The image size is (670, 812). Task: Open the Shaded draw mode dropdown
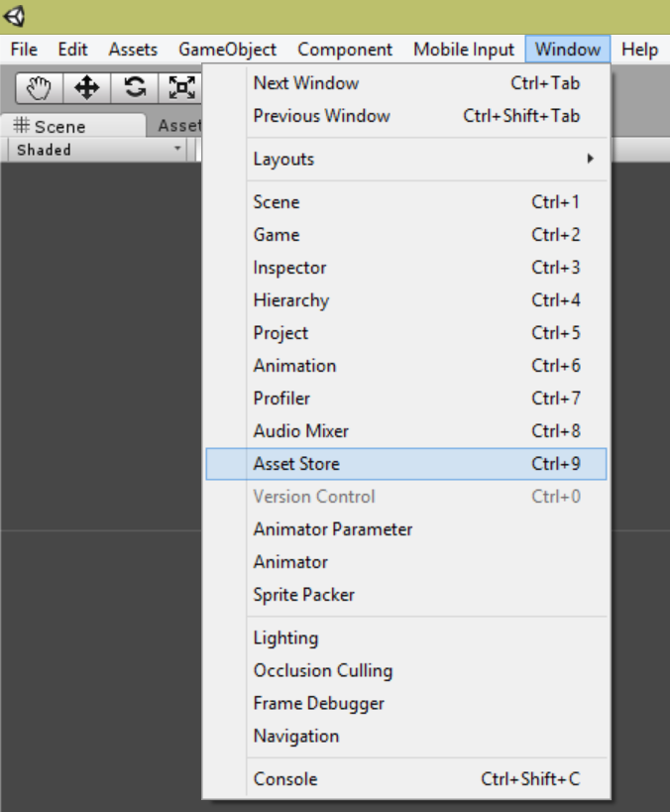[x=98, y=150]
